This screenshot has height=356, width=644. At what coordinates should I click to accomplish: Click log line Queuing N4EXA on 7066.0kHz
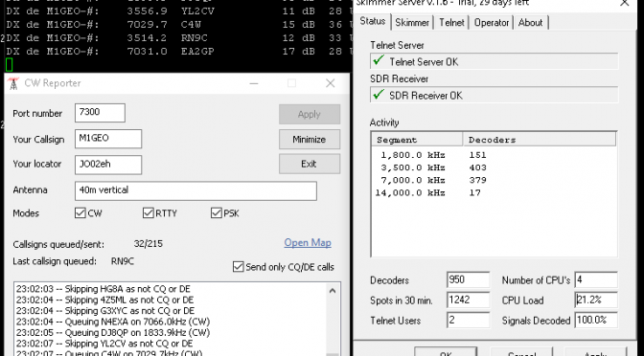113,322
